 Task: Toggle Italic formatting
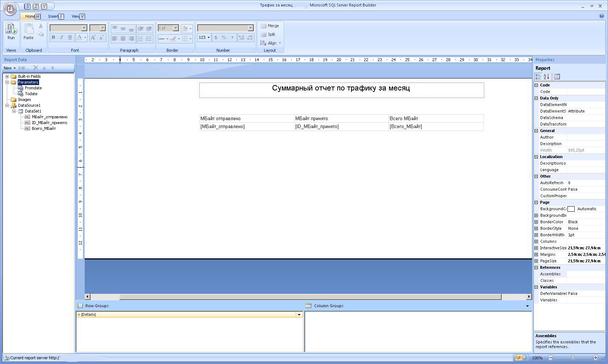point(62,37)
